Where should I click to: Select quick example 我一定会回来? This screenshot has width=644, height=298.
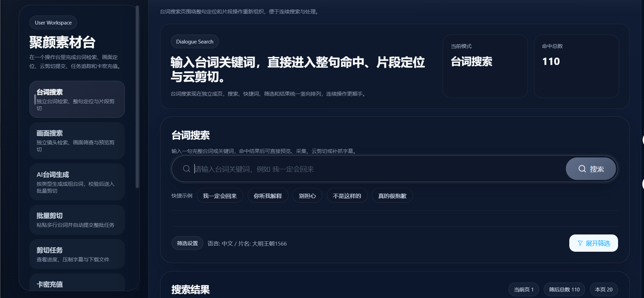[220, 195]
